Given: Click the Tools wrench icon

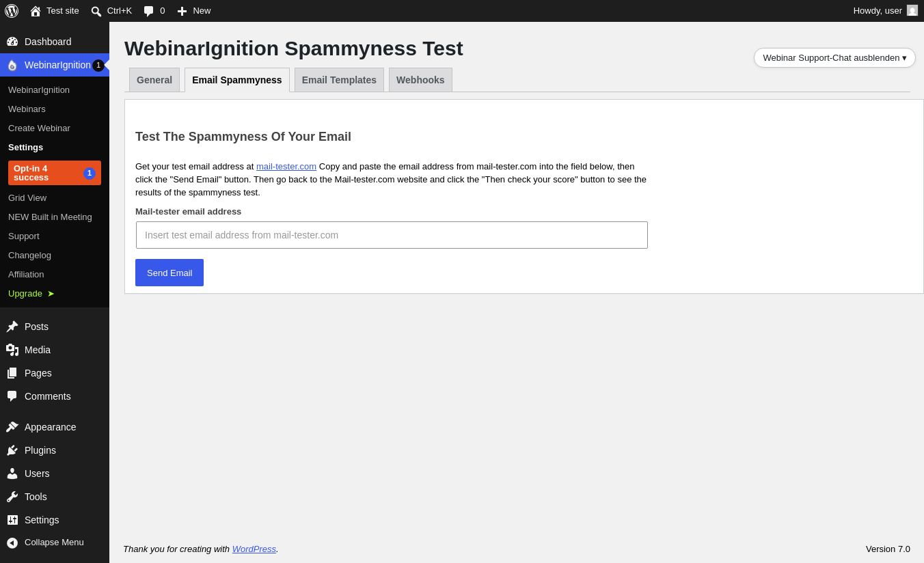Looking at the screenshot, I should 12,497.
